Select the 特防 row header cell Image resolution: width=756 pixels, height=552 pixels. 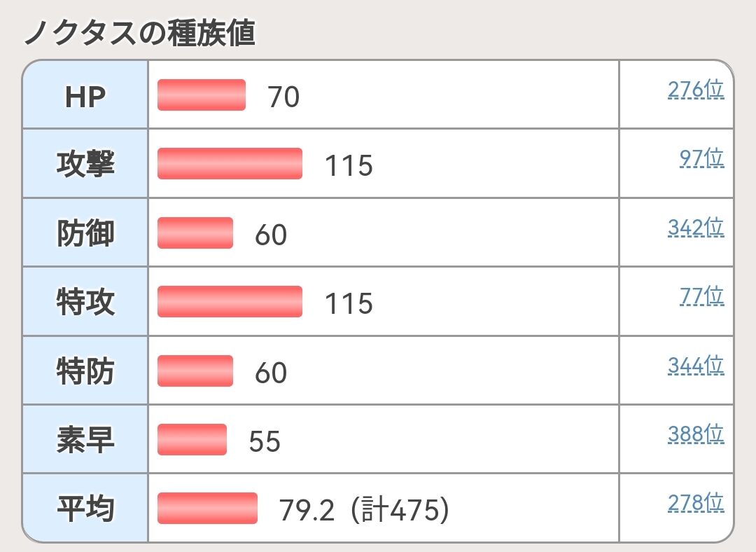(x=85, y=371)
